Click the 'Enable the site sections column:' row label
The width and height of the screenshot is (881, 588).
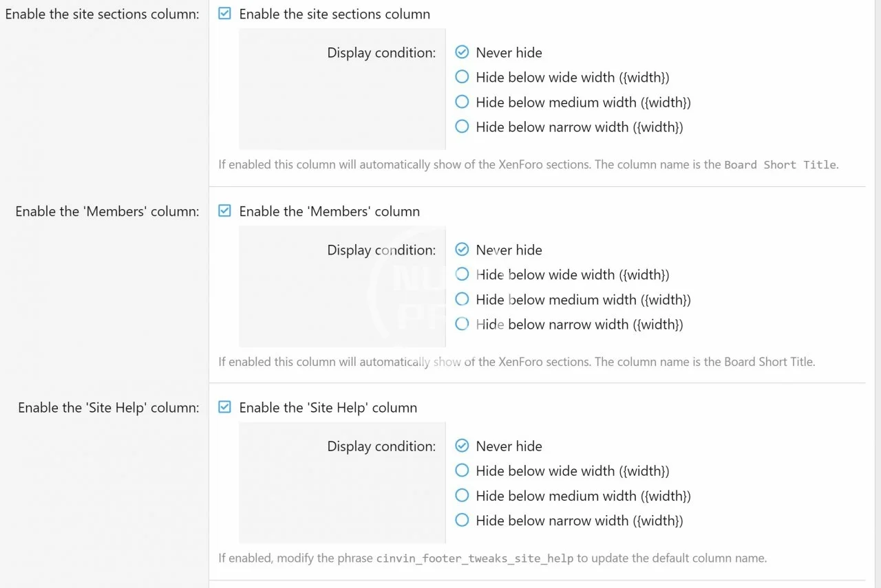[x=102, y=14]
